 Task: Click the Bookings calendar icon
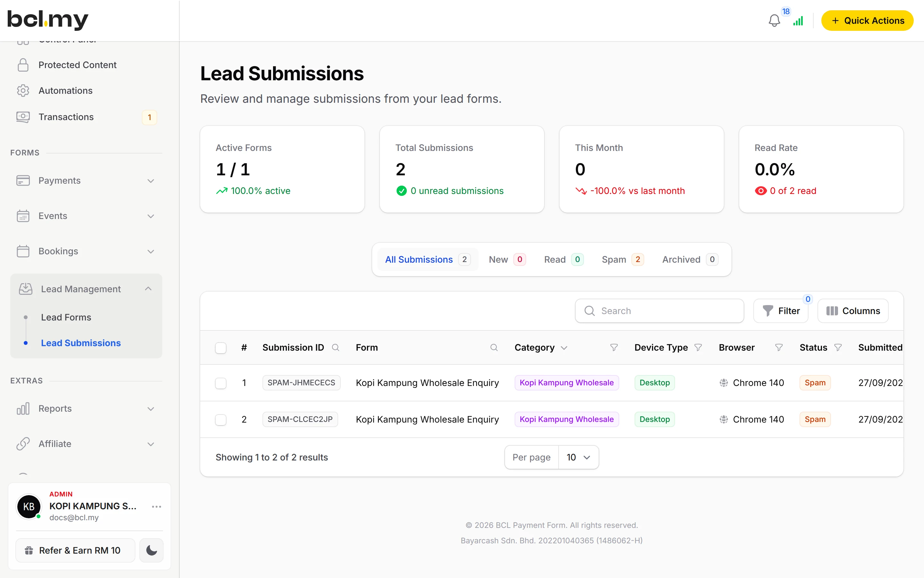click(x=23, y=251)
